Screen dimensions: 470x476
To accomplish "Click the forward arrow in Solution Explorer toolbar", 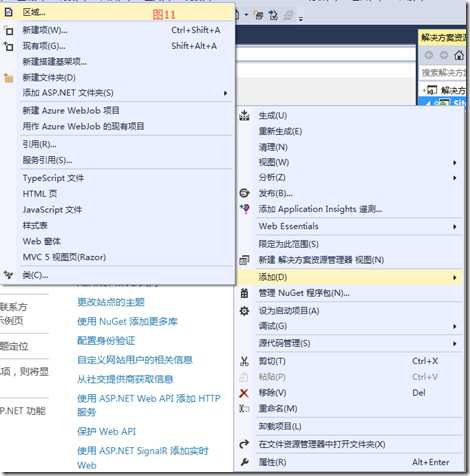I will pos(444,55).
